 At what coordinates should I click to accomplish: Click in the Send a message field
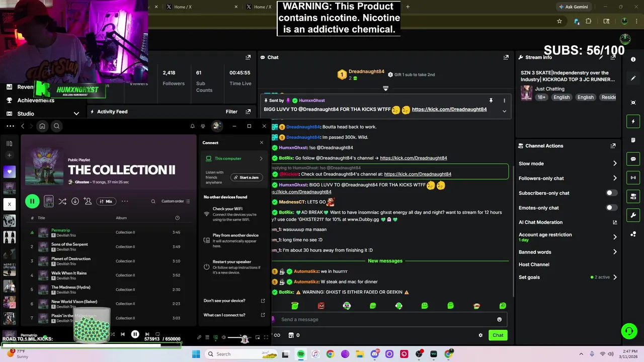386,319
